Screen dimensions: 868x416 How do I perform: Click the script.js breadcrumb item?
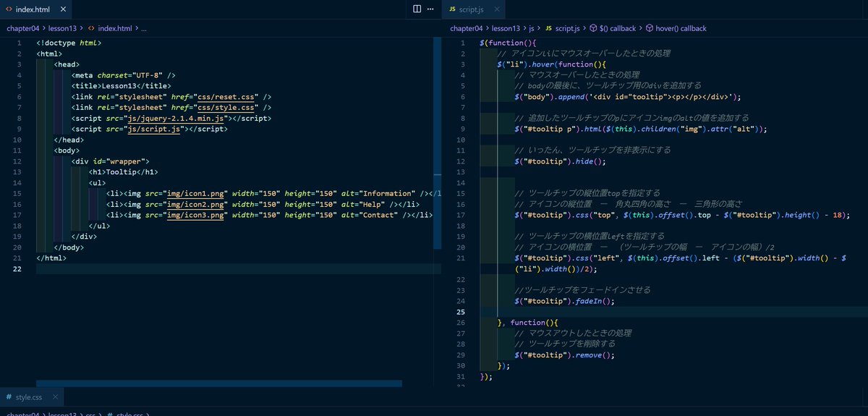point(567,28)
